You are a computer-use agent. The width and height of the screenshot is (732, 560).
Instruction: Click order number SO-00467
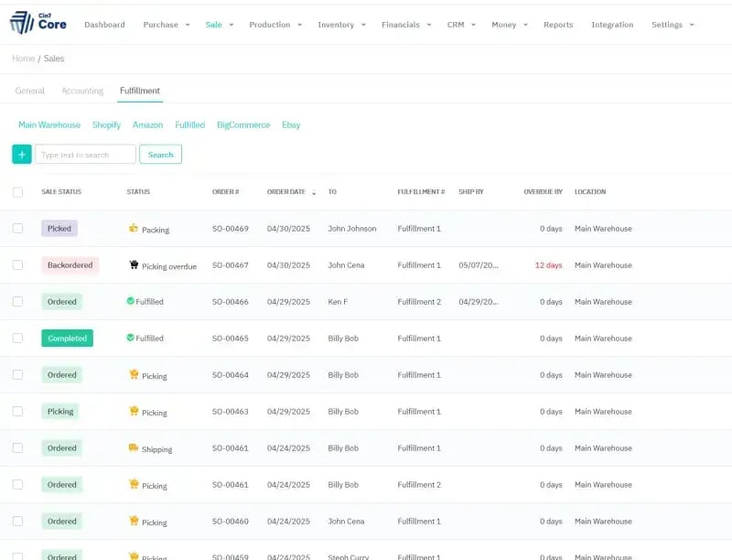[231, 265]
